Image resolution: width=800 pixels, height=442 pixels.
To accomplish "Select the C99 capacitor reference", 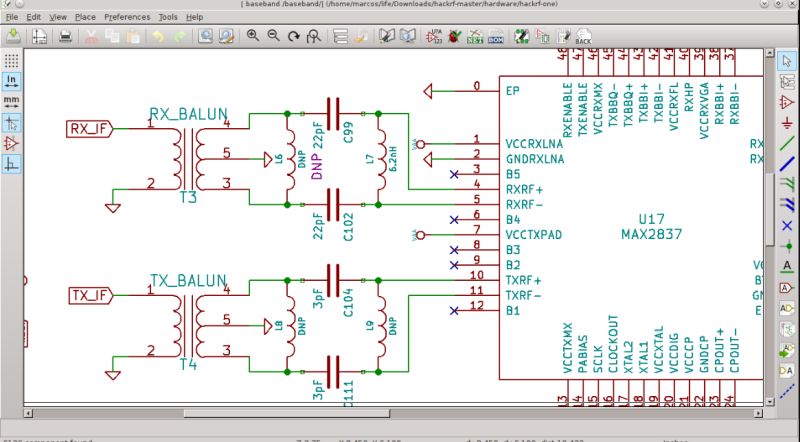I will (x=349, y=132).
